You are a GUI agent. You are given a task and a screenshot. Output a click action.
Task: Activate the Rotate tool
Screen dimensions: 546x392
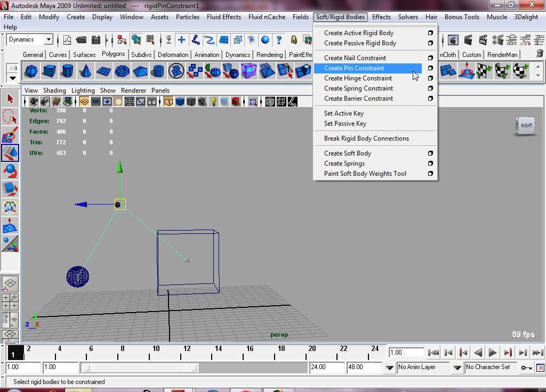tap(10, 171)
